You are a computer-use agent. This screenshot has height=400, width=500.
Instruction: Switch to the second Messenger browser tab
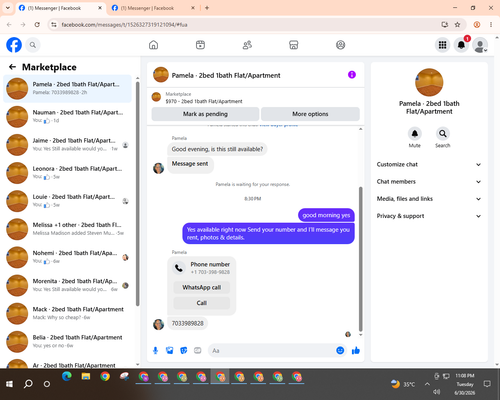click(150, 8)
